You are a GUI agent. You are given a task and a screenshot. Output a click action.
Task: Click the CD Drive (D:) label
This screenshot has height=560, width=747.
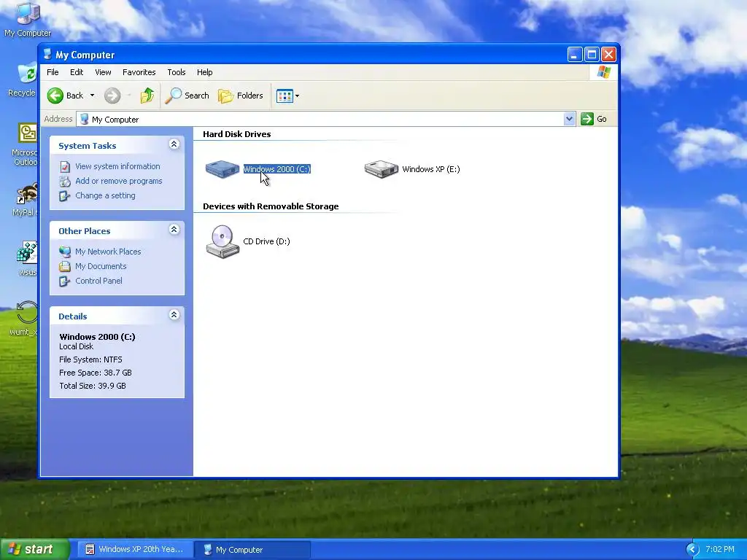pyautogui.click(x=266, y=241)
